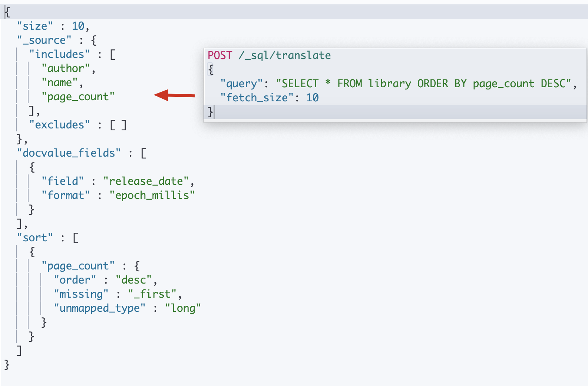The width and height of the screenshot is (588, 386).
Task: Click final closing brace of JSON output
Action: pyautogui.click(x=7, y=364)
